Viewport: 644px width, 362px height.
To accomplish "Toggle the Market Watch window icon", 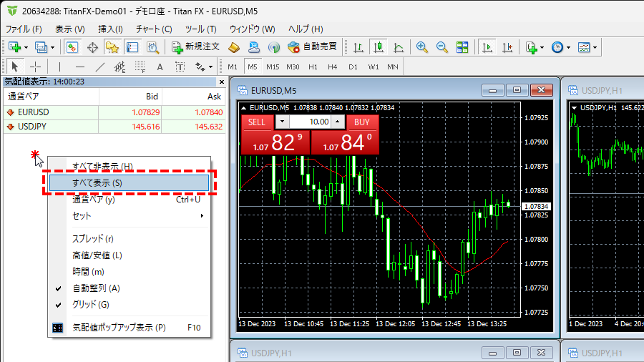I will 72,47.
